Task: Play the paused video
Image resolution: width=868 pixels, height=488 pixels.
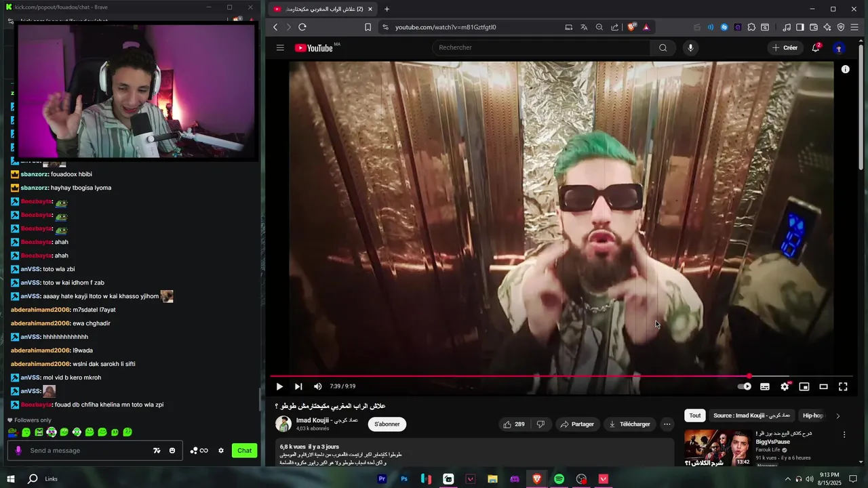Action: coord(279,386)
